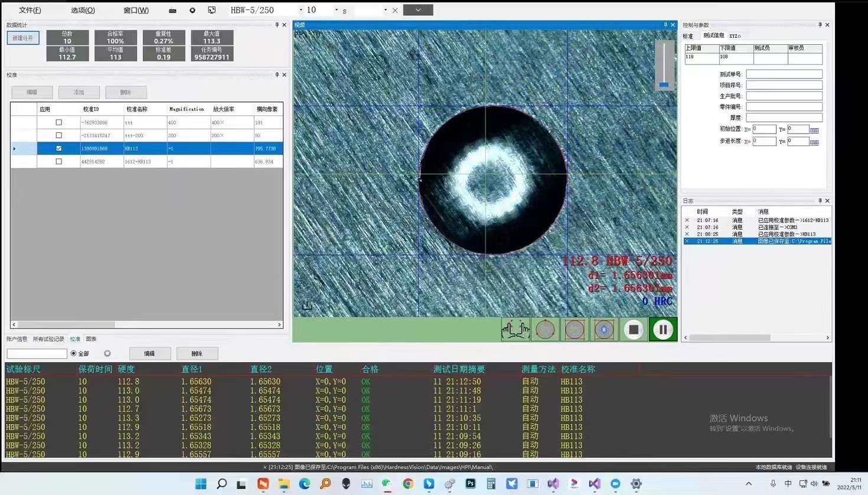Stop the video feed with the square button
Viewport: 868px width, 495px height.
634,330
